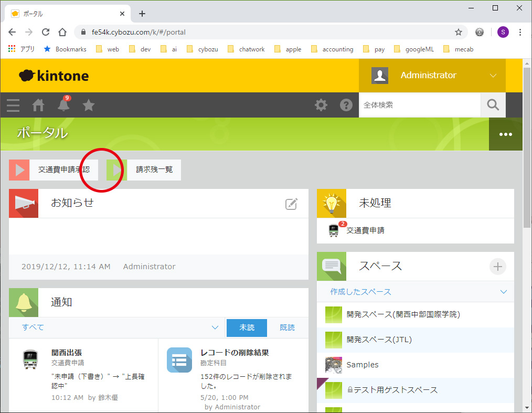Open 開発スペース(関西中部国際学院) space
Image resolution: width=532 pixels, height=413 pixels.
point(403,314)
